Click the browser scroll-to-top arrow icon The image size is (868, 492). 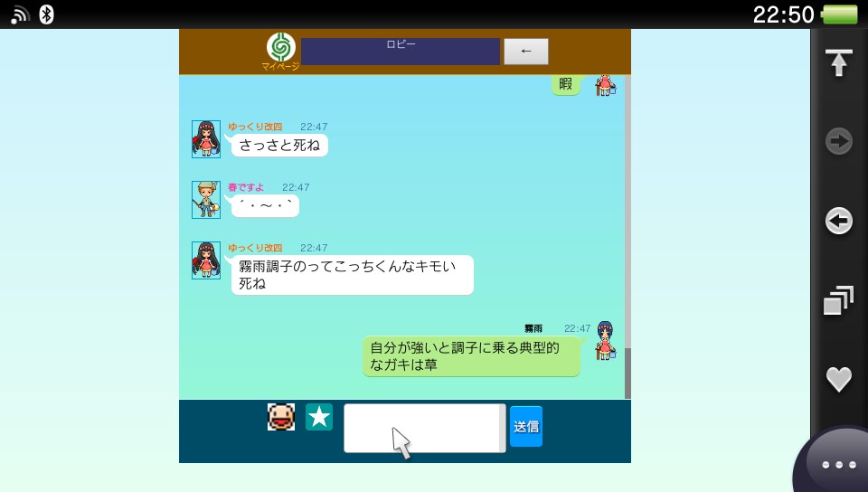tap(838, 63)
